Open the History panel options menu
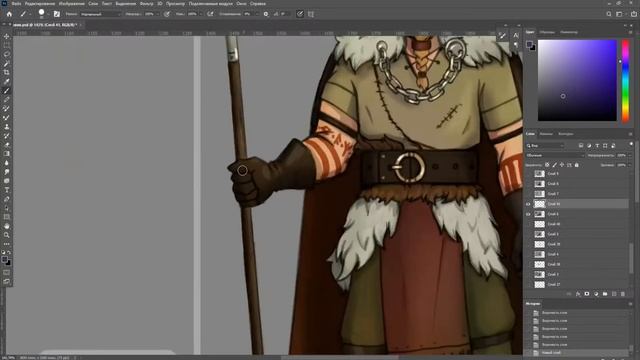Screen dimensions: 640x360 pos(631,304)
